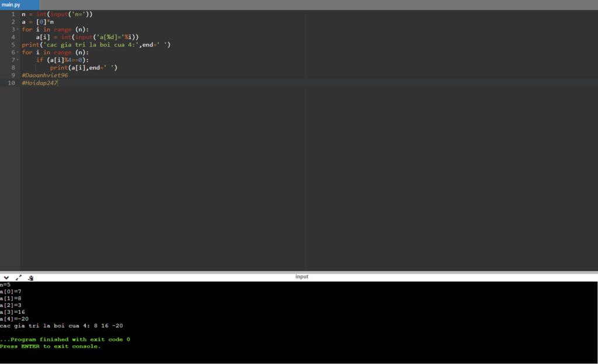Click inside the a = [0]*n line
598x364 pixels.
[37, 22]
